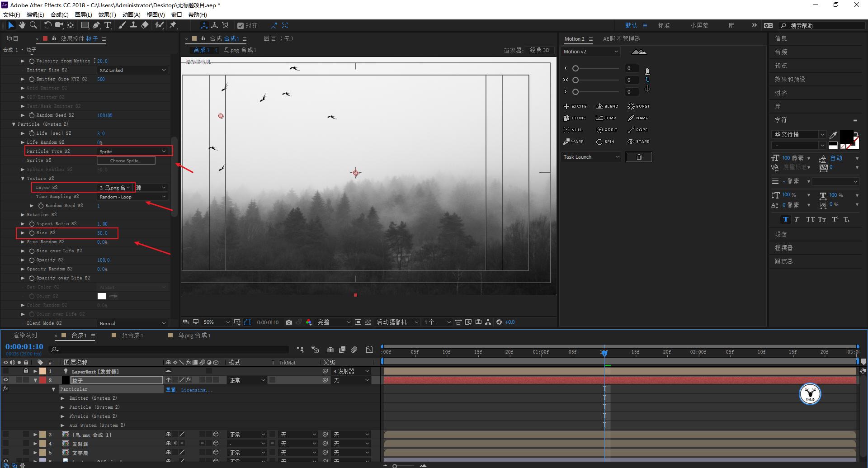Select the Zoom magnifier tool

click(x=33, y=25)
